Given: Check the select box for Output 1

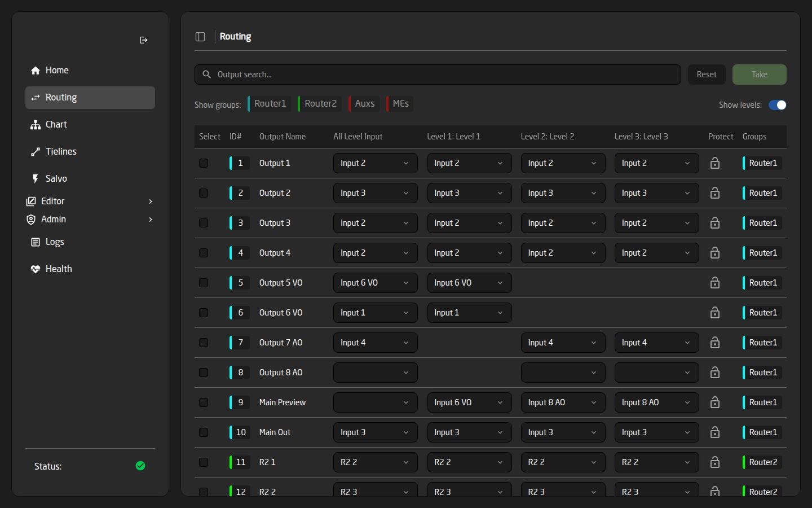Looking at the screenshot, I should click(x=204, y=163).
